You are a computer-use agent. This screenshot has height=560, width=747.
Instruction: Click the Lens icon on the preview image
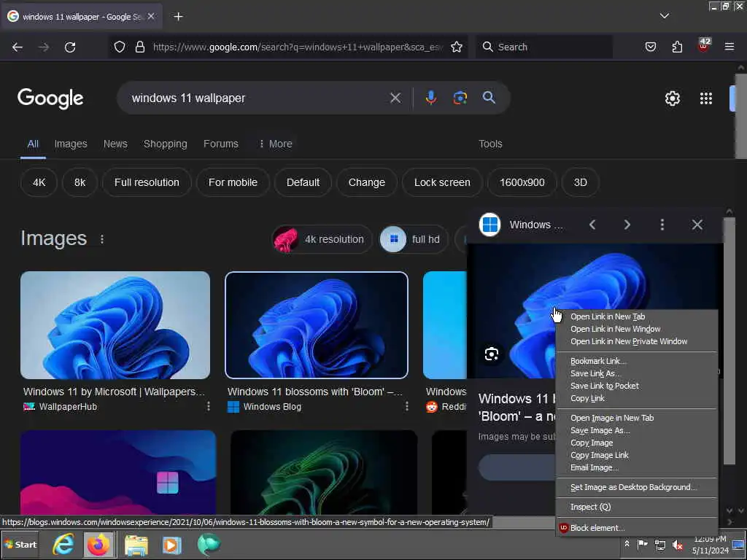point(491,354)
